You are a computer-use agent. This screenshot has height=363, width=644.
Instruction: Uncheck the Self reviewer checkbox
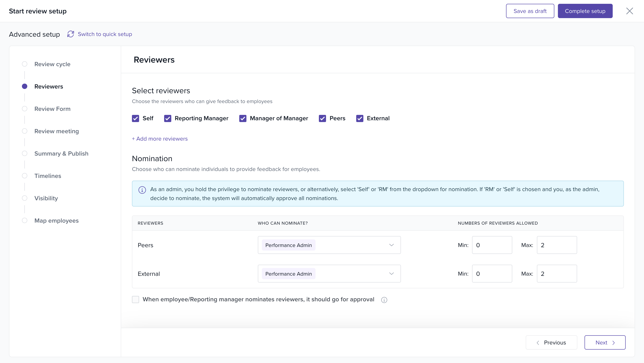click(136, 118)
